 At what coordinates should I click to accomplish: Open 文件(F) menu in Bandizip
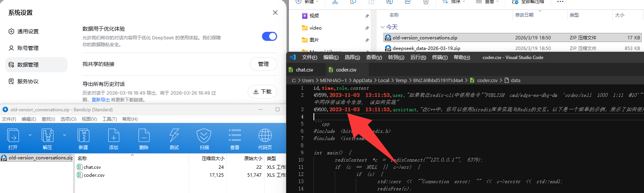(x=9, y=119)
